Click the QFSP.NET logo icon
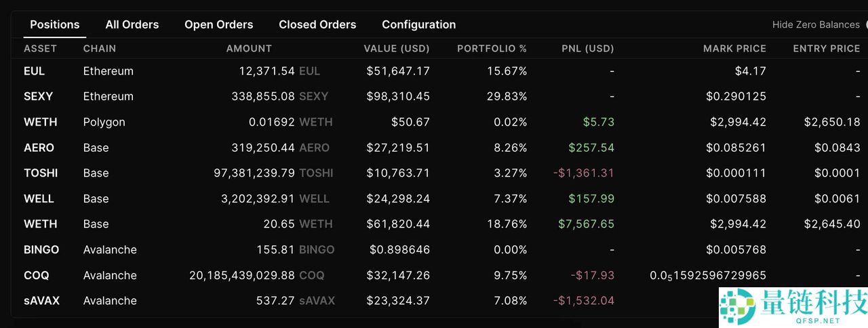This screenshot has width=868, height=328. coord(737,307)
